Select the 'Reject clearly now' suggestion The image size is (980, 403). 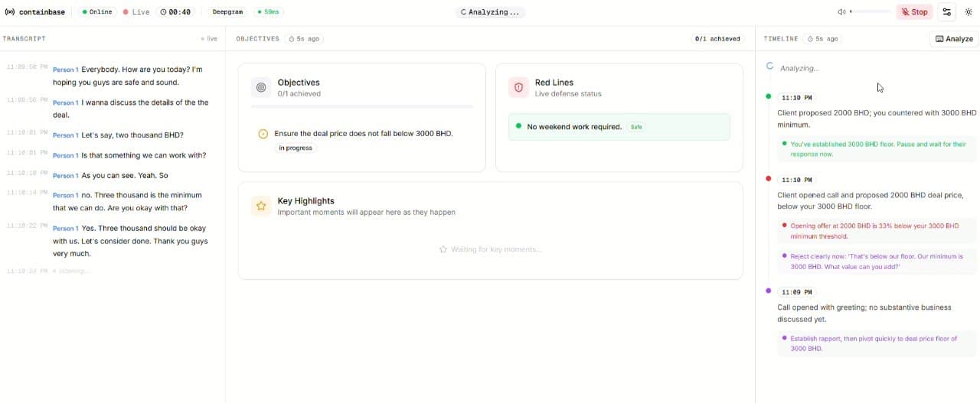click(x=877, y=262)
